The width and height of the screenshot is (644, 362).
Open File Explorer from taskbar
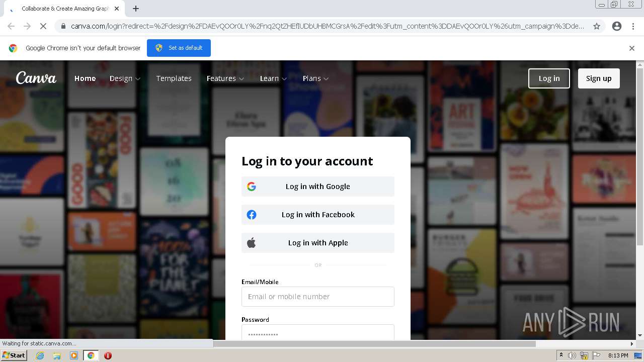point(57,355)
